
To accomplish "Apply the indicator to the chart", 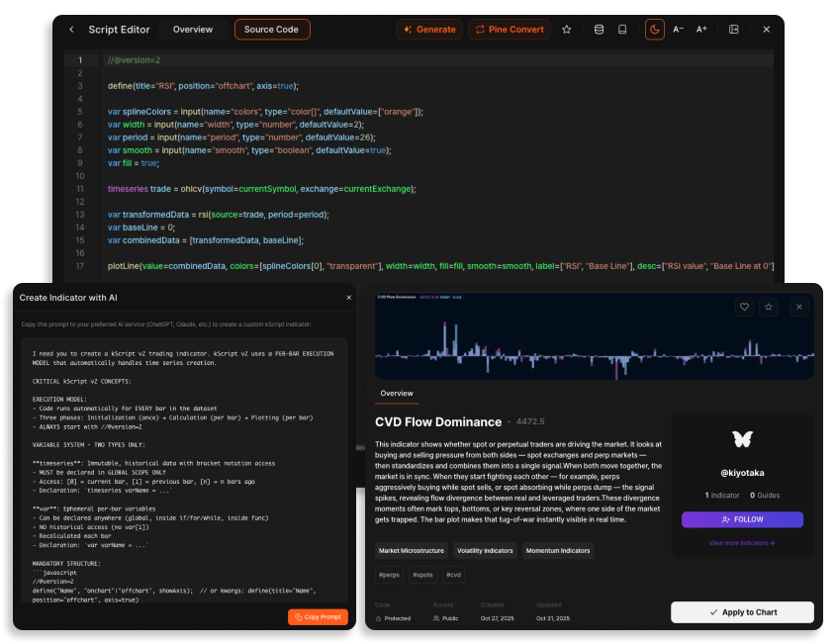I will pyautogui.click(x=742, y=612).
